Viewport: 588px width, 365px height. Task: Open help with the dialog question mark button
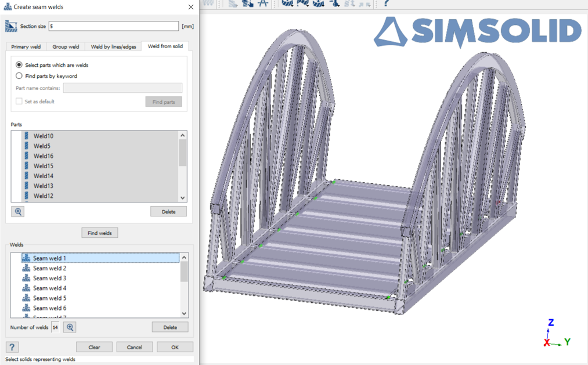[12, 347]
